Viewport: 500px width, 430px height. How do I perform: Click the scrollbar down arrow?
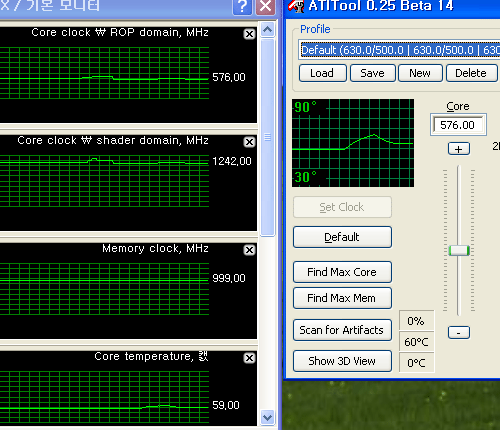(x=267, y=417)
